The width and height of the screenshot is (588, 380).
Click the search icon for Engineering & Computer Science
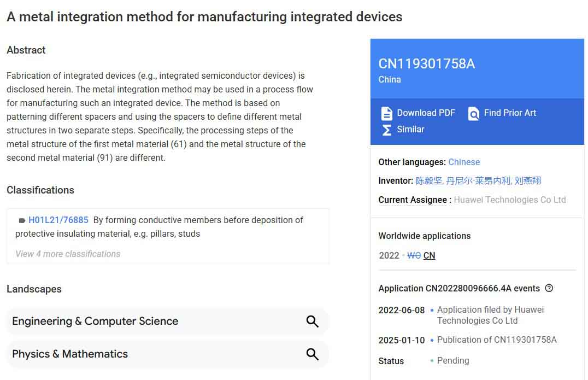tap(312, 321)
